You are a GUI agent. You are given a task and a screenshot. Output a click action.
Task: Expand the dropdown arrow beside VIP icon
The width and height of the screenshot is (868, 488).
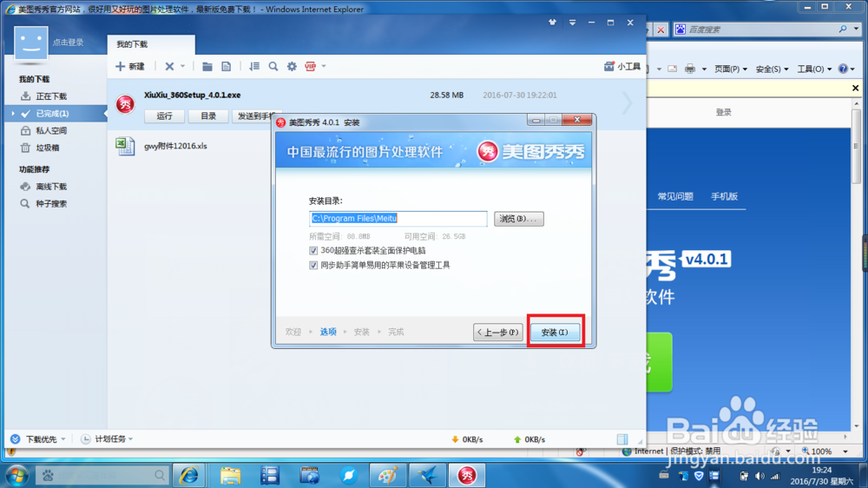(x=324, y=67)
